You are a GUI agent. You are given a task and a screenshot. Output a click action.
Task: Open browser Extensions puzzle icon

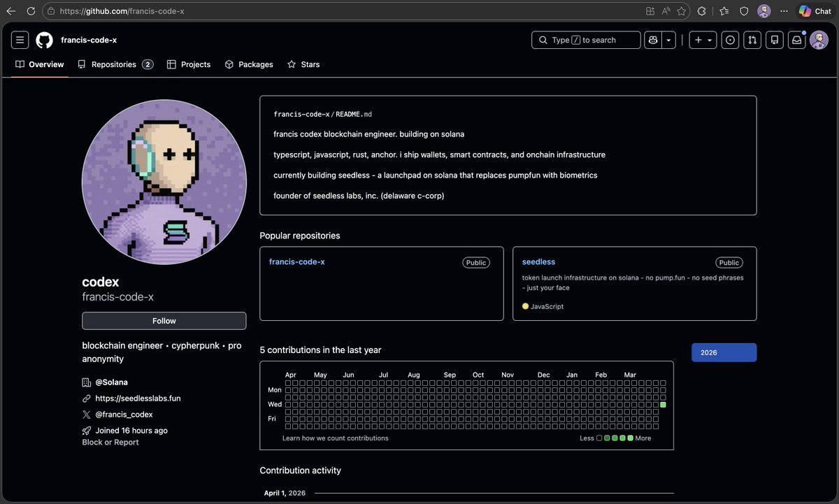coord(702,11)
